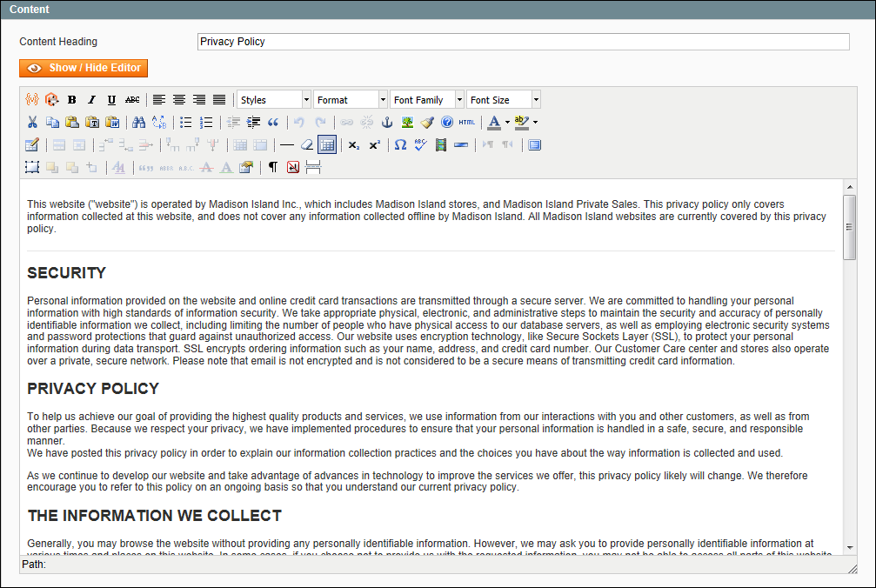Toggle fullscreen editor mode
This screenshot has height=588, width=876.
pyautogui.click(x=535, y=145)
